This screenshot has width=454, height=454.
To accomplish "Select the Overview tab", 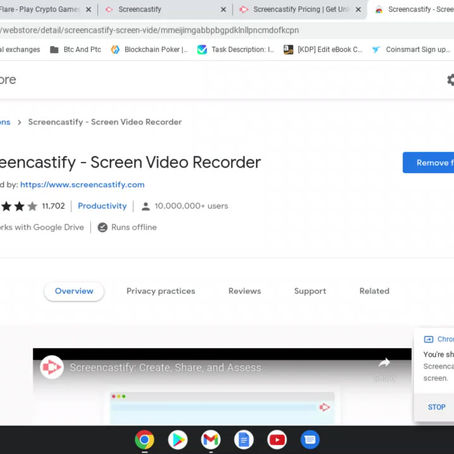I will pyautogui.click(x=74, y=291).
